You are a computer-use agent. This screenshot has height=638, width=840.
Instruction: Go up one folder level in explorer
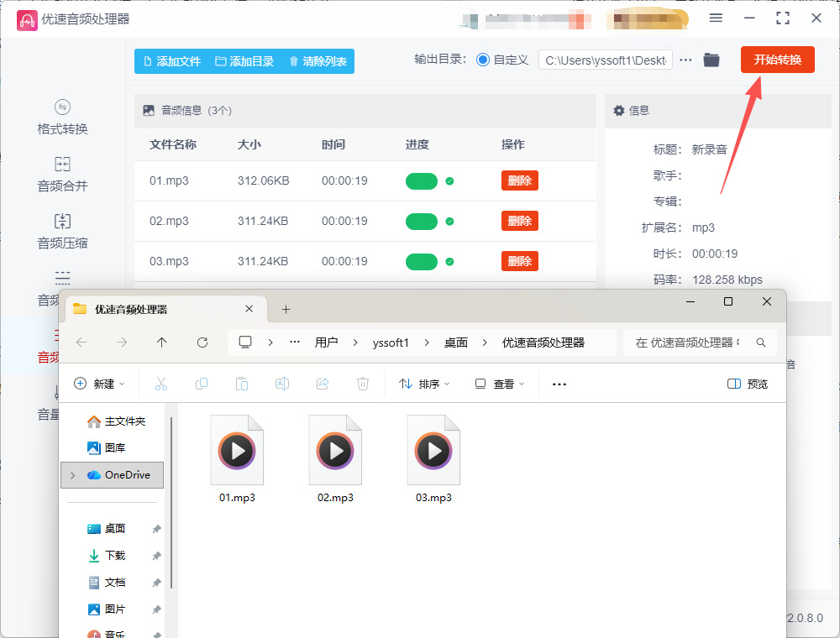point(162,343)
